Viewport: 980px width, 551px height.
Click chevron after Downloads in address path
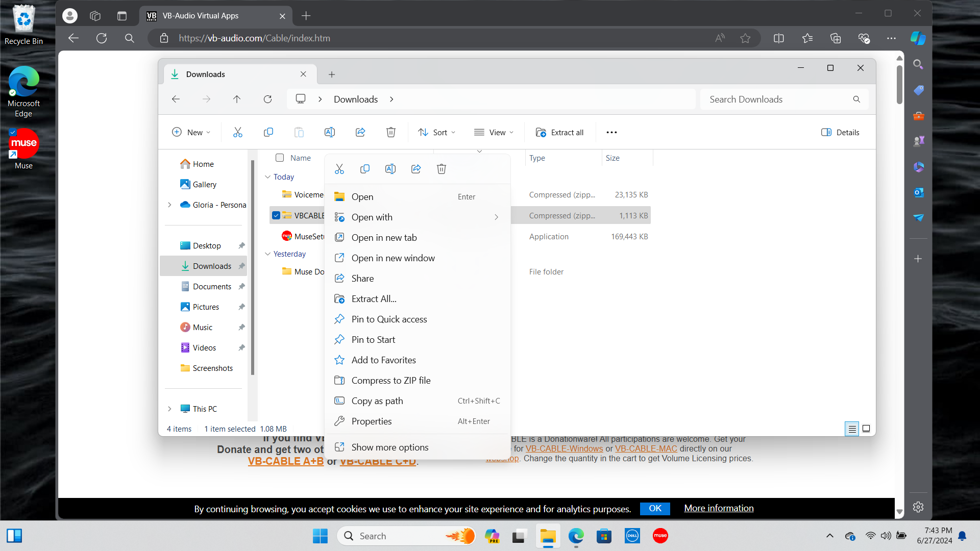pyautogui.click(x=391, y=99)
